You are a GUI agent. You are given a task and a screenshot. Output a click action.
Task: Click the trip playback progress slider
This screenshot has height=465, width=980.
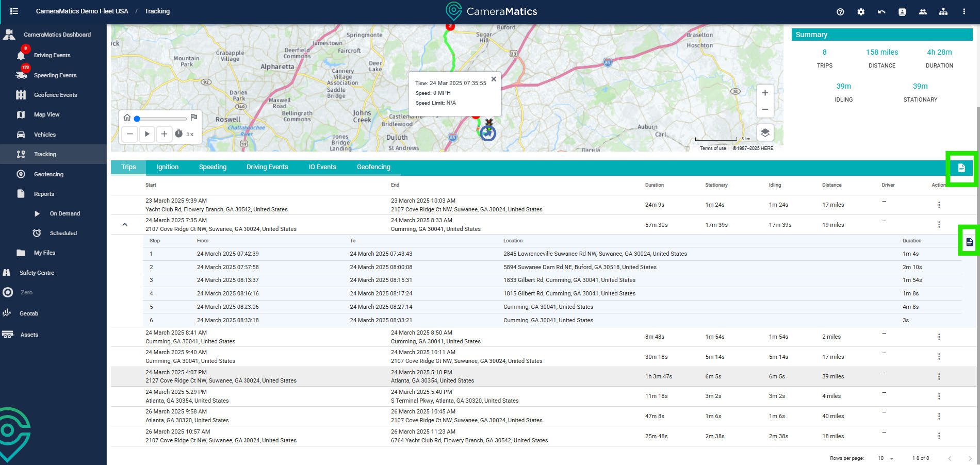160,119
